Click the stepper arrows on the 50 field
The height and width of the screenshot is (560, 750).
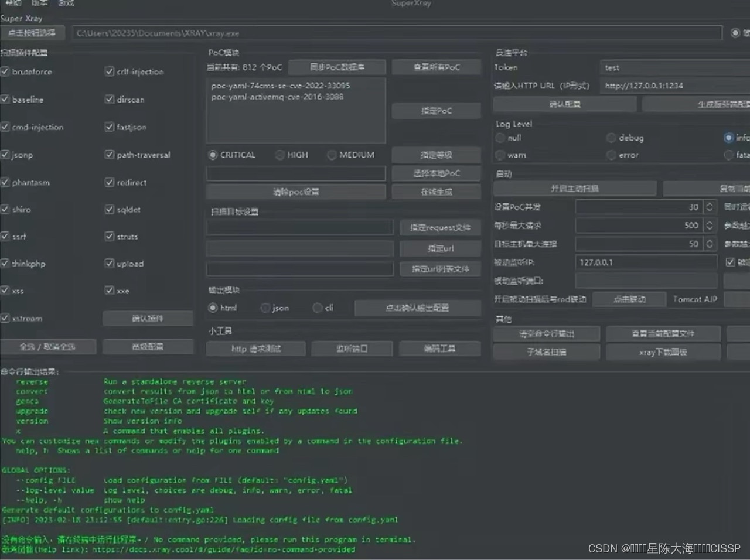pyautogui.click(x=710, y=243)
